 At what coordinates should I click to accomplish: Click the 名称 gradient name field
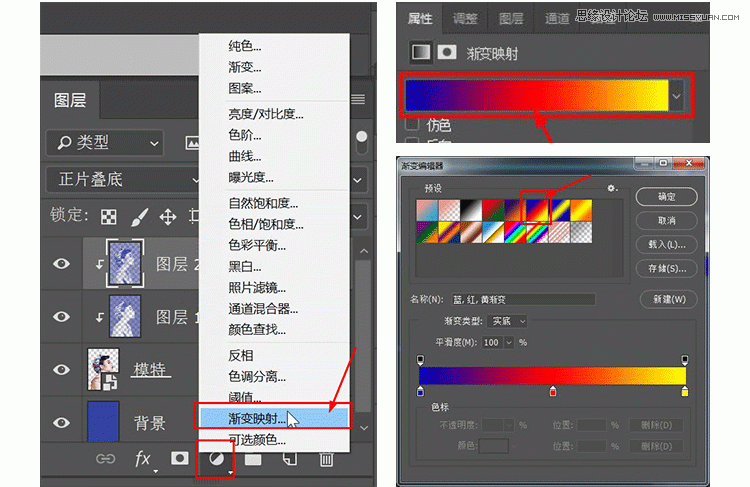click(x=523, y=299)
